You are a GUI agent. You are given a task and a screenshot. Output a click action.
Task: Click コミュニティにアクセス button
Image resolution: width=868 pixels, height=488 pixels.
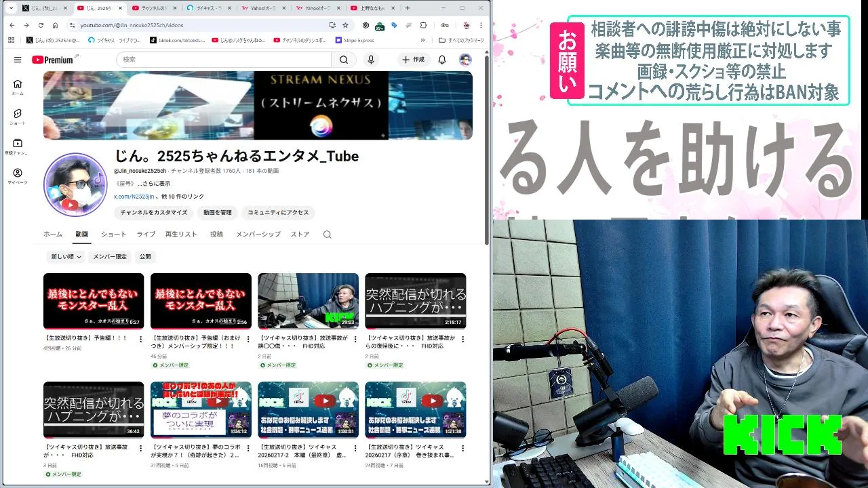point(278,213)
